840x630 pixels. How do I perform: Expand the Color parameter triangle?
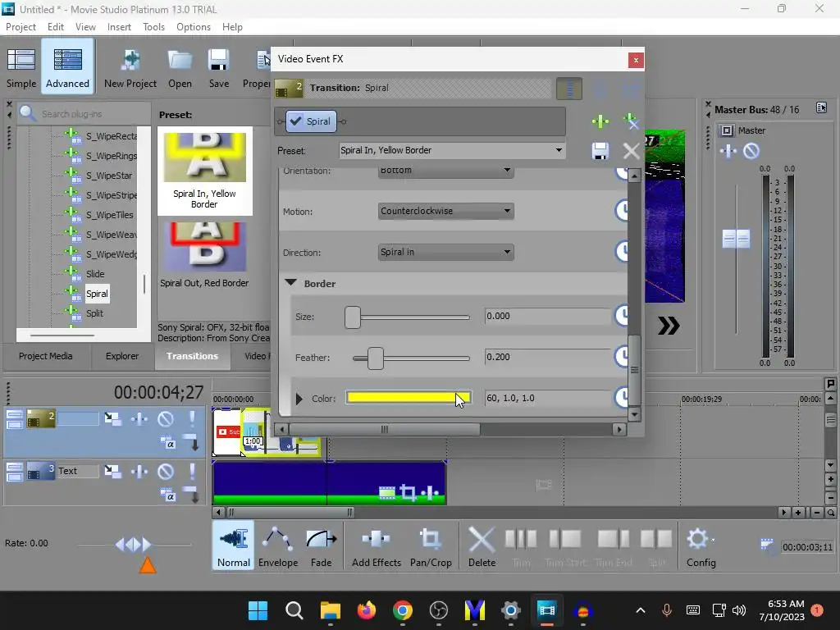click(299, 399)
